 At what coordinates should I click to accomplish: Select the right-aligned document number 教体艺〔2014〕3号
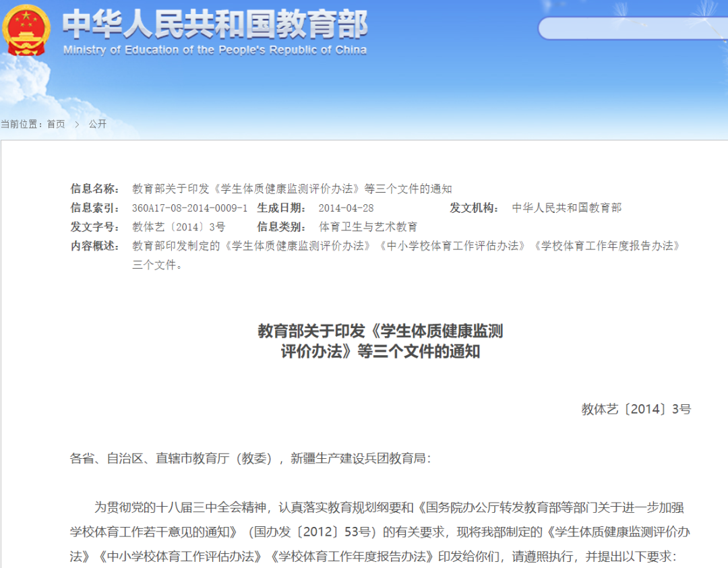636,409
